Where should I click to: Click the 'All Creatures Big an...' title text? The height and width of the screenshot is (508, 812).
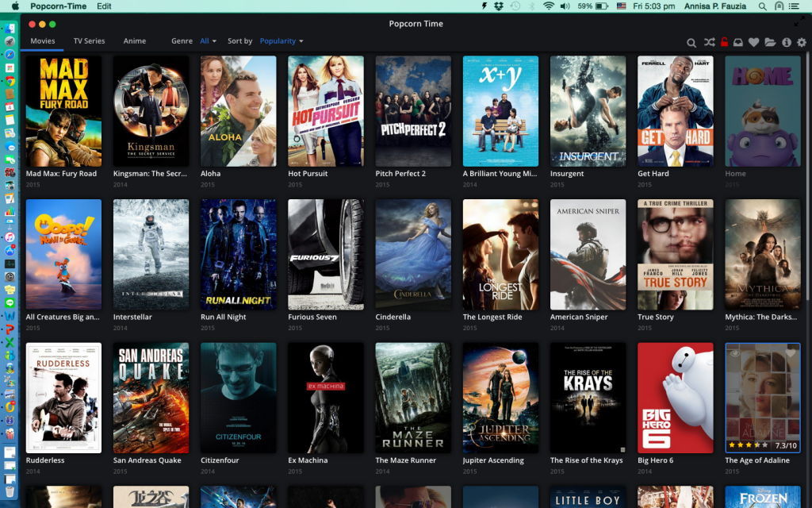63,317
